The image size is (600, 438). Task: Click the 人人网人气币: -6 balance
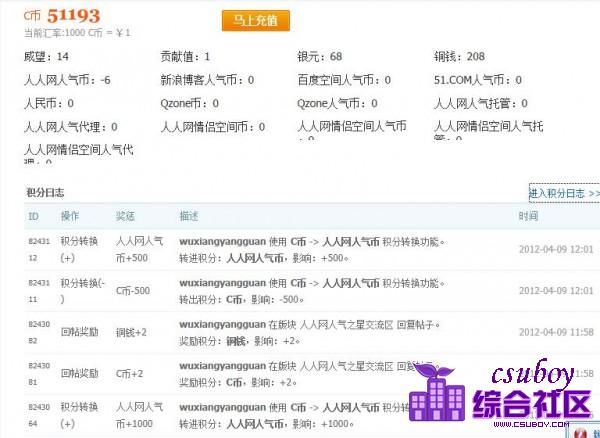[66, 80]
